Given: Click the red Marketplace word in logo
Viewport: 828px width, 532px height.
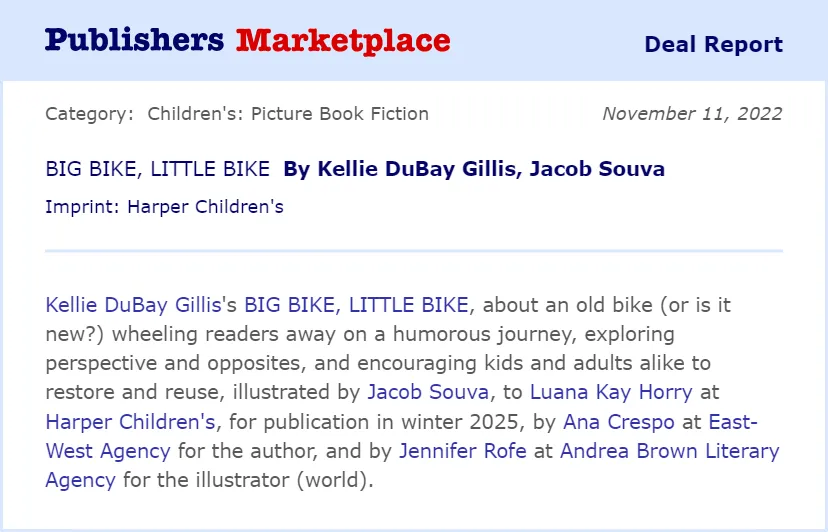Looking at the screenshot, I should click(343, 41).
